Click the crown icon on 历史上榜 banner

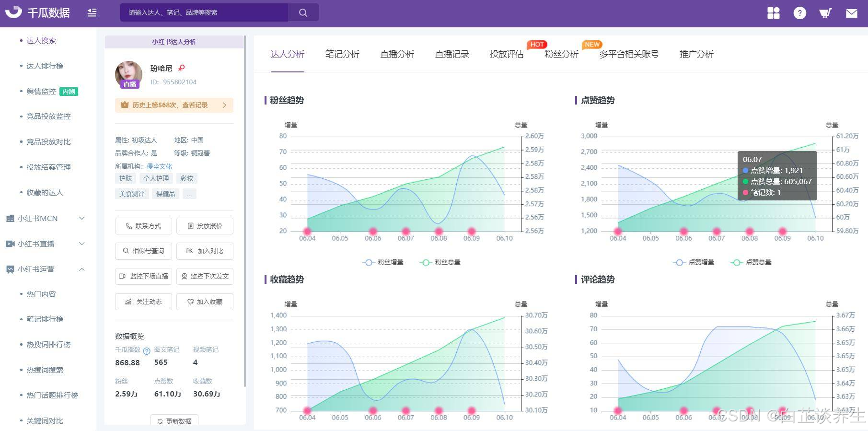point(125,105)
